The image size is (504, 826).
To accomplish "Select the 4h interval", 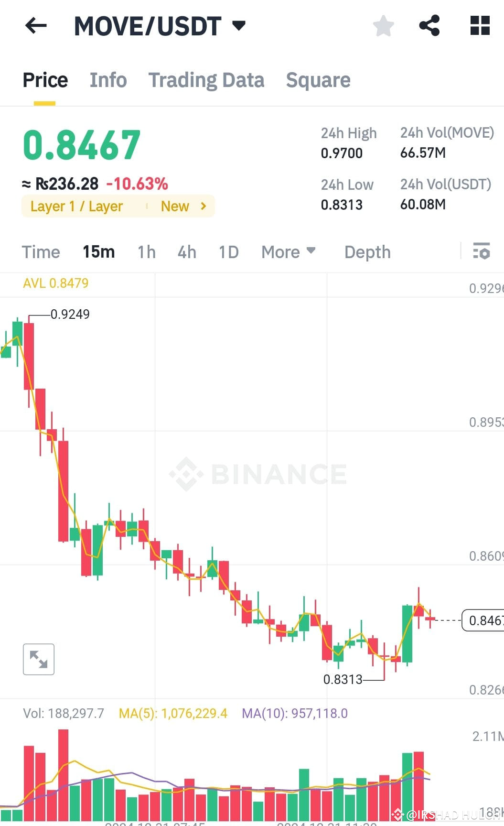I will pyautogui.click(x=186, y=252).
